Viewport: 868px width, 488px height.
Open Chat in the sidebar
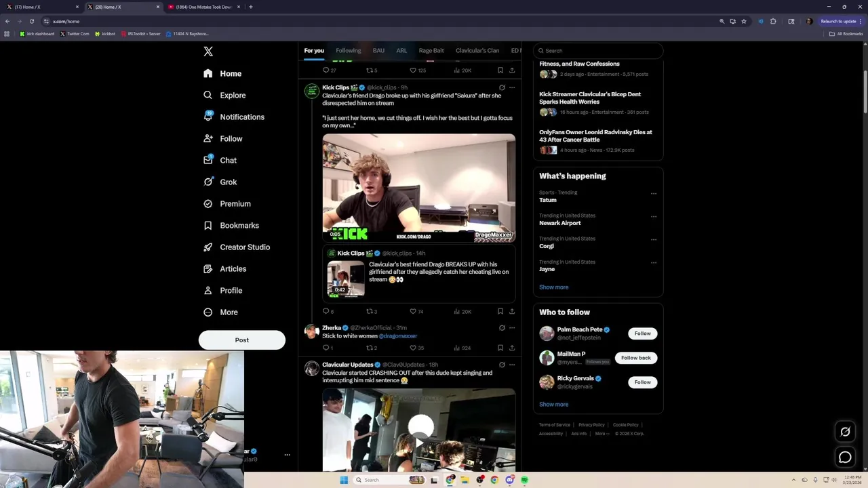pyautogui.click(x=220, y=160)
